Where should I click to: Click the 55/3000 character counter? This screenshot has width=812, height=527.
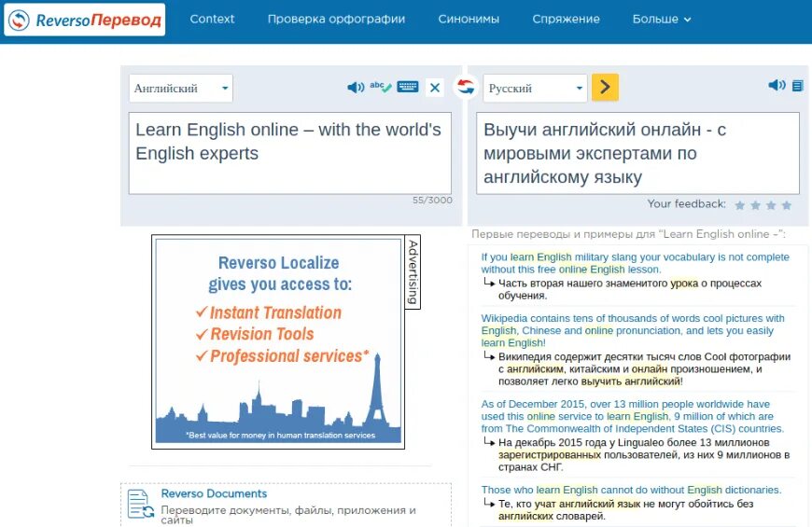(432, 201)
